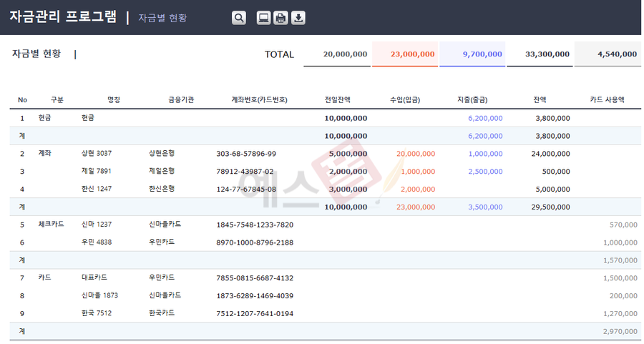Select 신마을 1873 card name
Image resolution: width=644 pixels, height=344 pixels.
(x=99, y=295)
